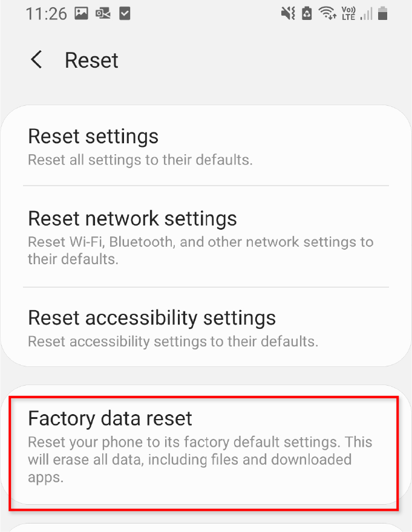The height and width of the screenshot is (532, 412).
Task: Tap the back arrow next to Reset
Action: coord(36,60)
